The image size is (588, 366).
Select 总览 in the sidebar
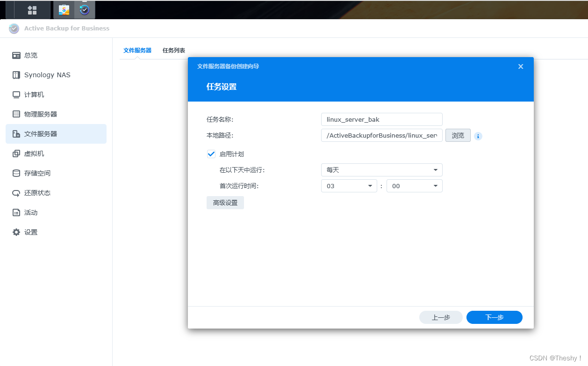tap(56, 55)
